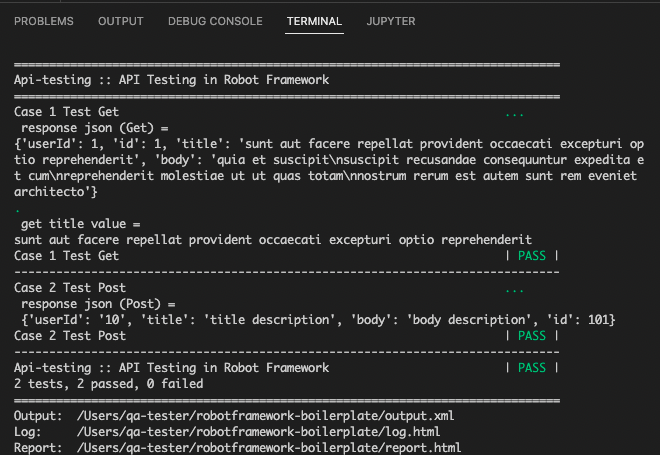Click the 'sunt aut facere repellat' title value line

(x=273, y=240)
